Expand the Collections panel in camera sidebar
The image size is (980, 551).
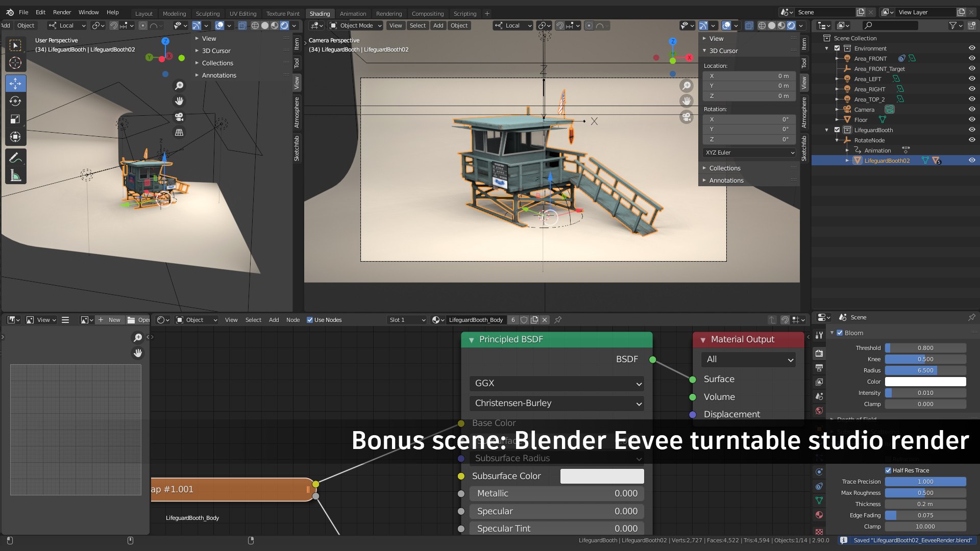pyautogui.click(x=724, y=168)
